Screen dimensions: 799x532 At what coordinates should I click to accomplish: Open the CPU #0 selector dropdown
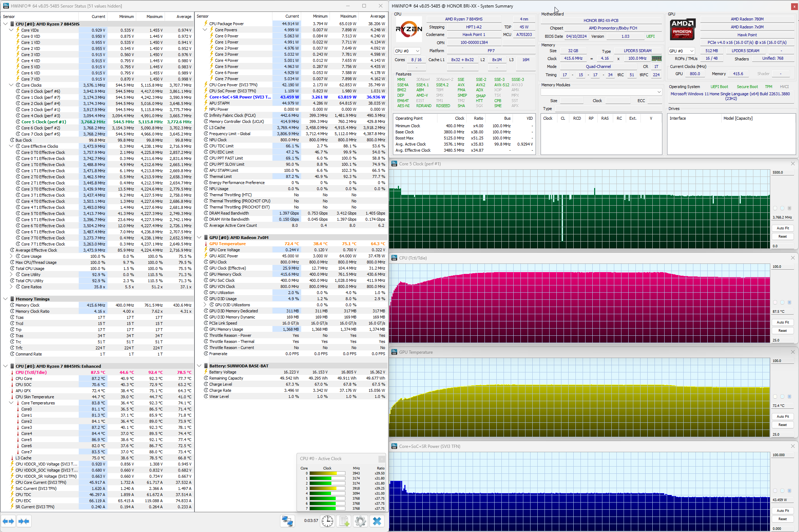(407, 51)
